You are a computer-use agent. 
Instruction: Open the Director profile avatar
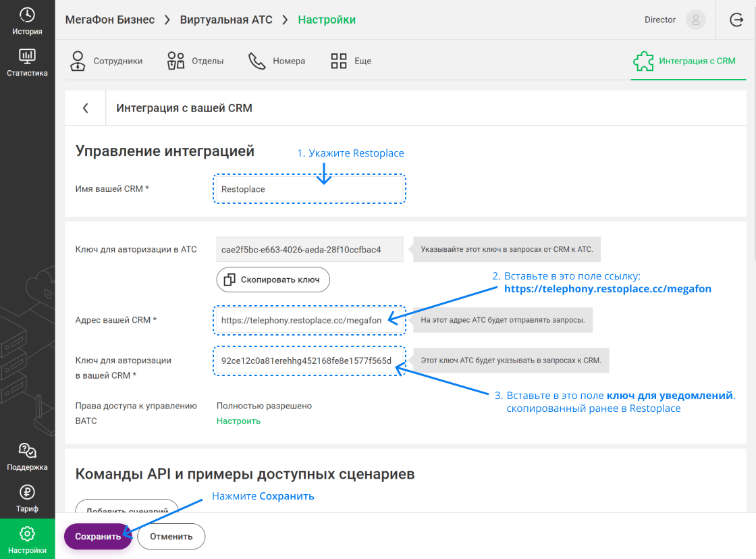[x=695, y=20]
